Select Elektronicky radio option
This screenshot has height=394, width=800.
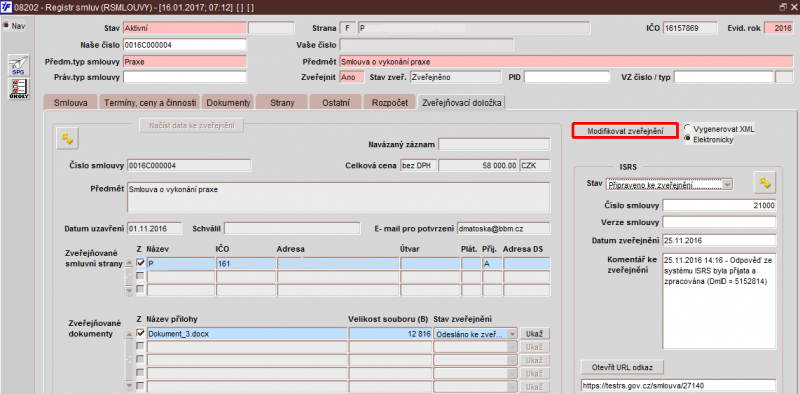[688, 139]
